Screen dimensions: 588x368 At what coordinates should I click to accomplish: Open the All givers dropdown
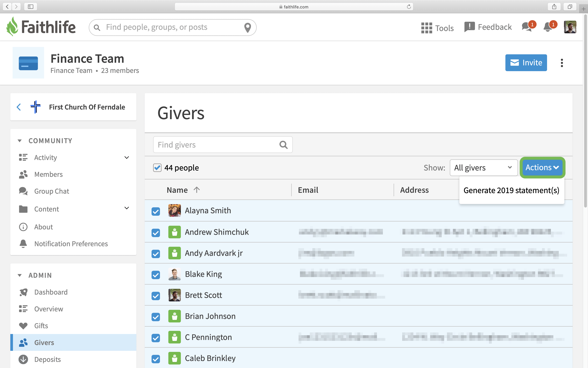pos(484,168)
